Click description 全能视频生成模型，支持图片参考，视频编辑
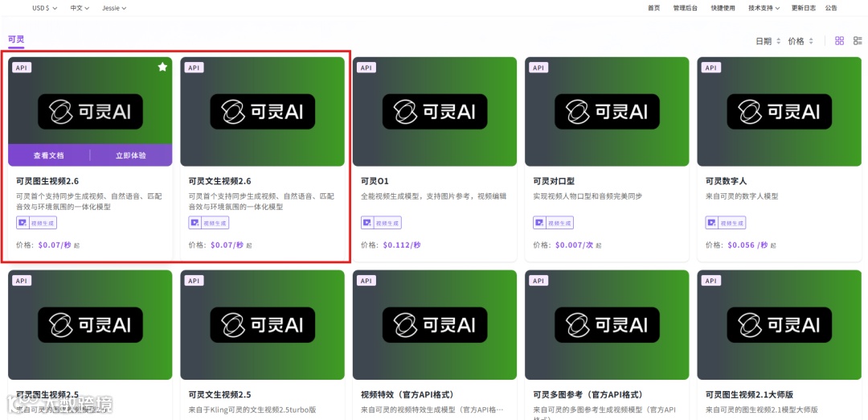Viewport: 868px width, 420px height. coord(433,196)
